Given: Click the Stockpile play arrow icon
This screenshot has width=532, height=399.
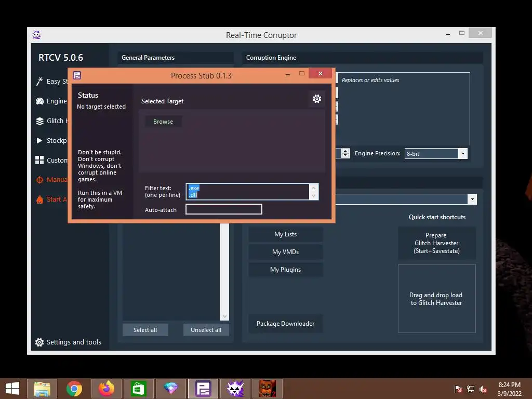Looking at the screenshot, I should click(39, 140).
